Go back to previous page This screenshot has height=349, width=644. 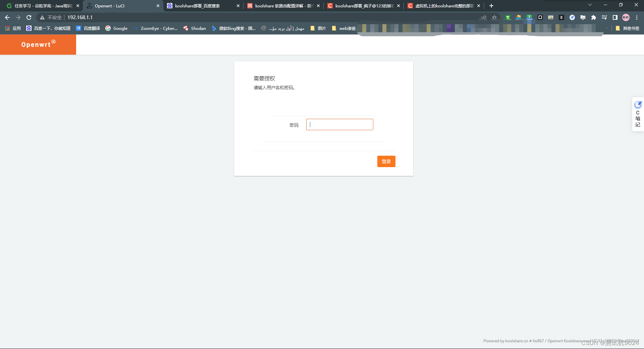(x=7, y=17)
